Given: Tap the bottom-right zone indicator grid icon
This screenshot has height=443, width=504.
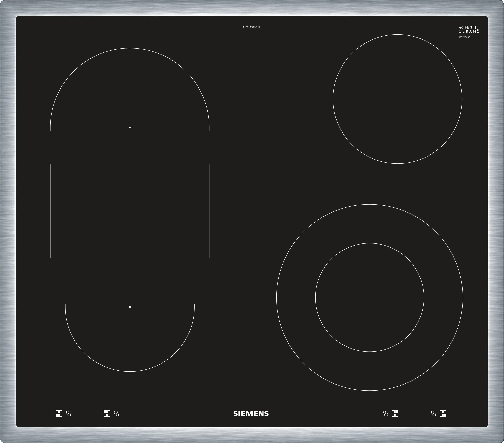Looking at the screenshot, I should click(443, 414).
